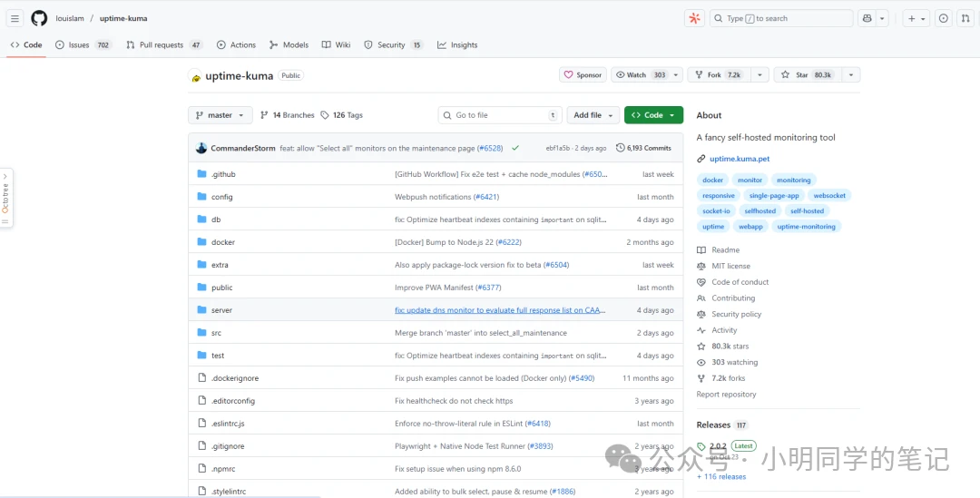Screen dimensions: 980x498
Task: Open the server commit message link
Action: (x=500, y=310)
